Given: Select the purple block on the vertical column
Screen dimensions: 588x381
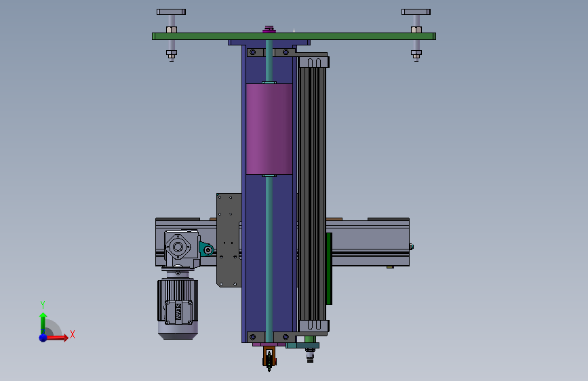Looking at the screenshot, I should pyautogui.click(x=269, y=129).
